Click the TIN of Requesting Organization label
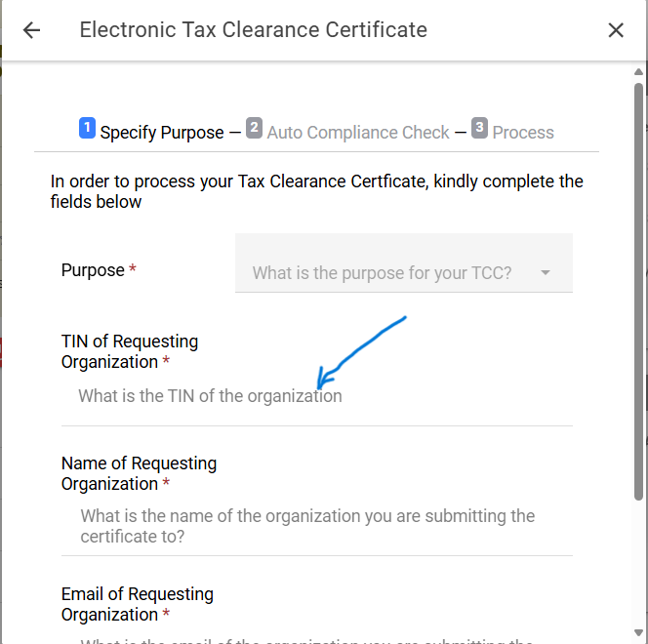This screenshot has height=644, width=648. coord(129,351)
